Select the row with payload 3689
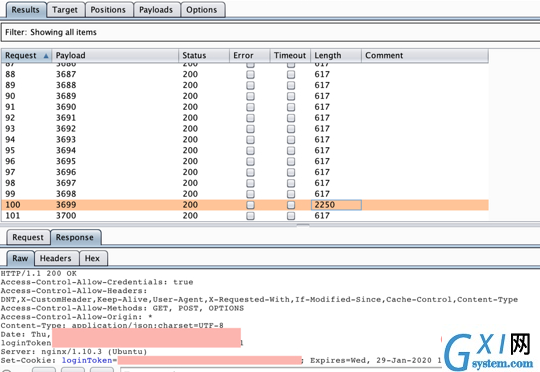This screenshot has height=372, width=540. point(245,96)
